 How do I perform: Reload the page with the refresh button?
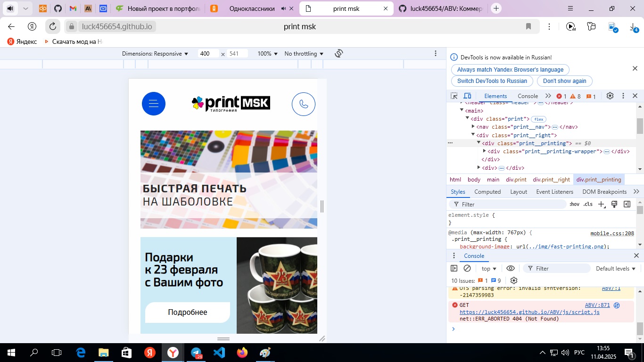point(53,26)
